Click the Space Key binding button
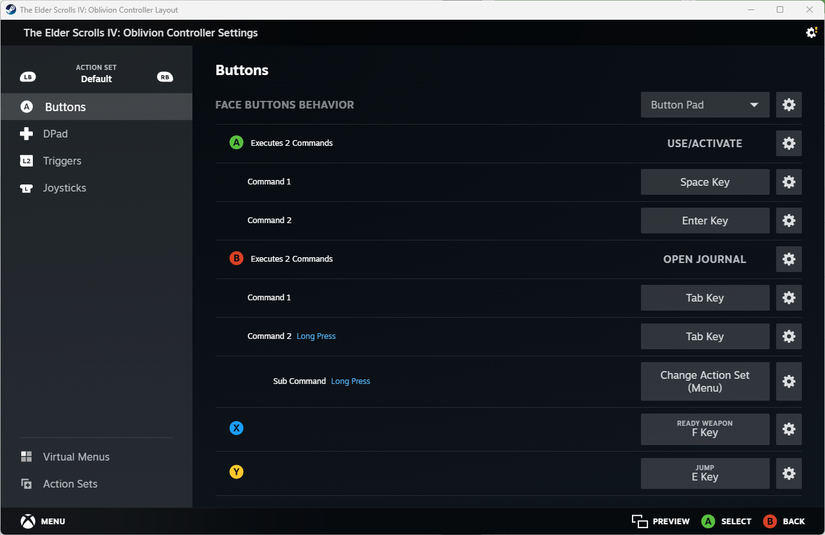Viewport: 825px width, 535px height. (x=705, y=182)
